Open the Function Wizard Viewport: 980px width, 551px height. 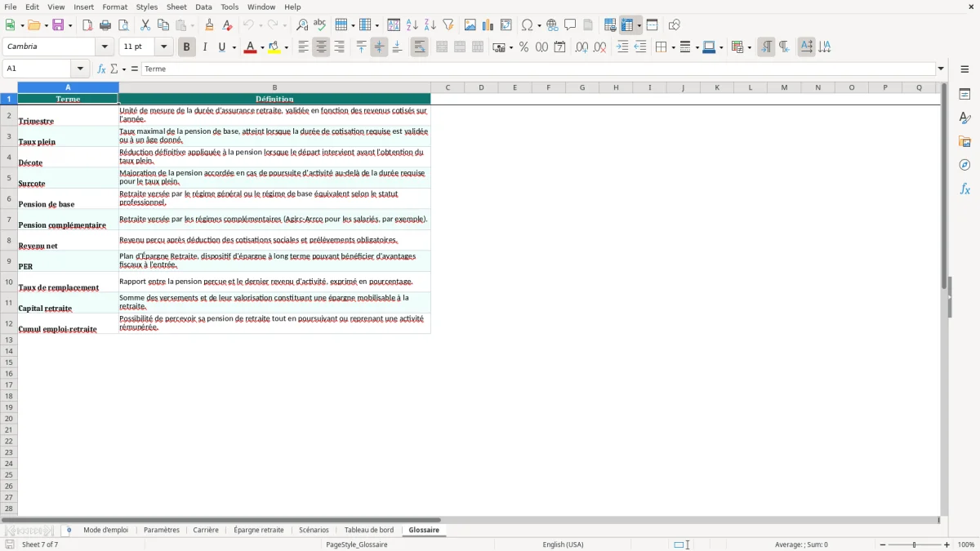point(101,69)
